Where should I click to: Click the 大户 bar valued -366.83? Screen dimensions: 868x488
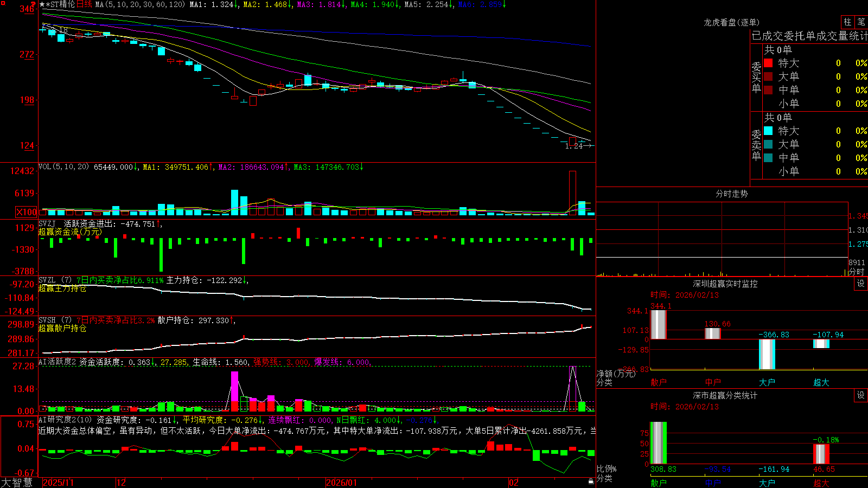[767, 355]
